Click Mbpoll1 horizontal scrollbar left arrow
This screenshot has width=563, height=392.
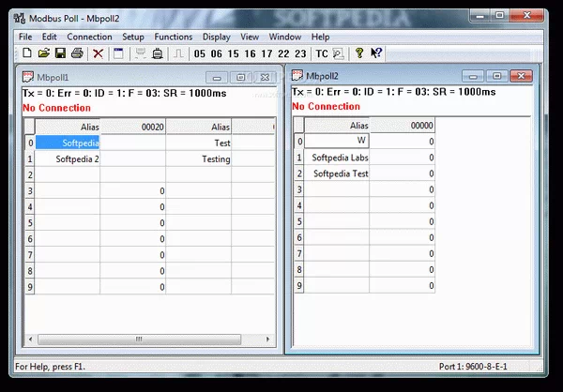(30, 339)
